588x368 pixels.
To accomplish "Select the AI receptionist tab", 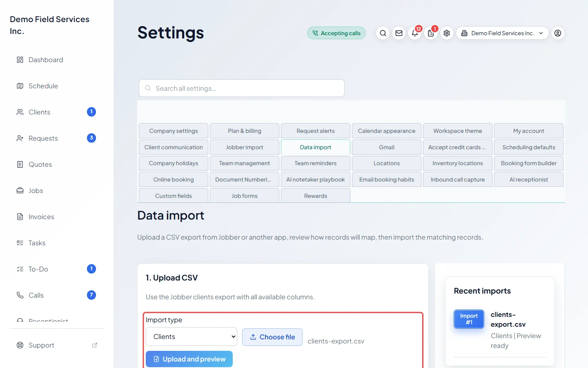I will point(529,180).
